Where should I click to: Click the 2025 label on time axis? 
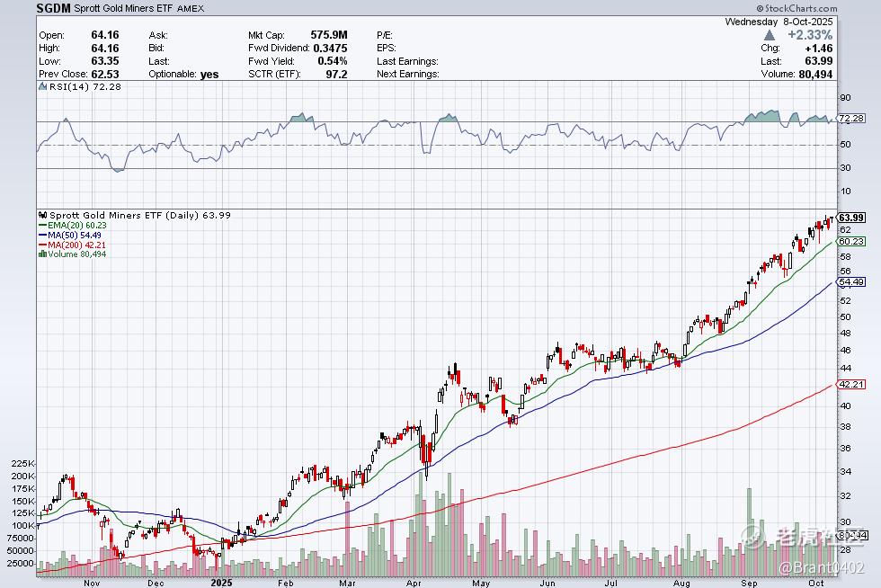pyautogui.click(x=221, y=583)
